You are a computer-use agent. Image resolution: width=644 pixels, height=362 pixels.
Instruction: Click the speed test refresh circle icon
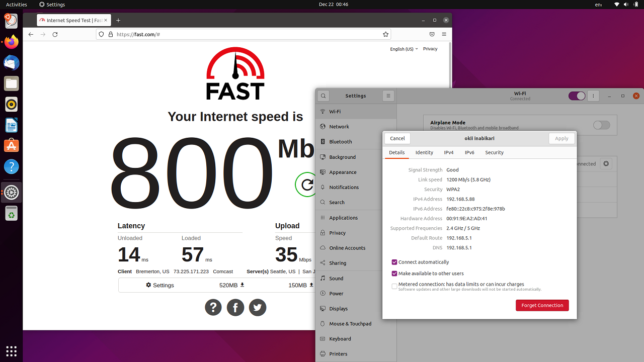click(306, 185)
